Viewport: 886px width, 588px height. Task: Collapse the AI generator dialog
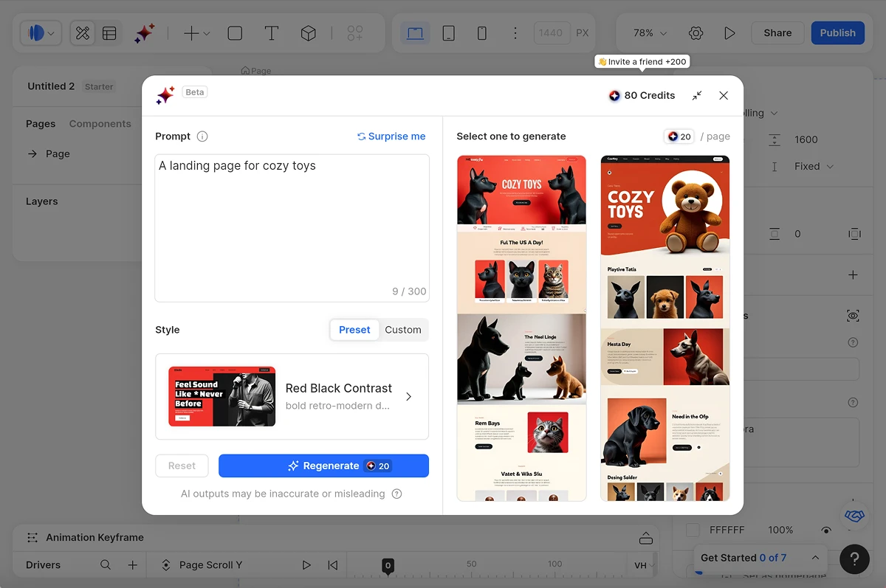point(697,95)
